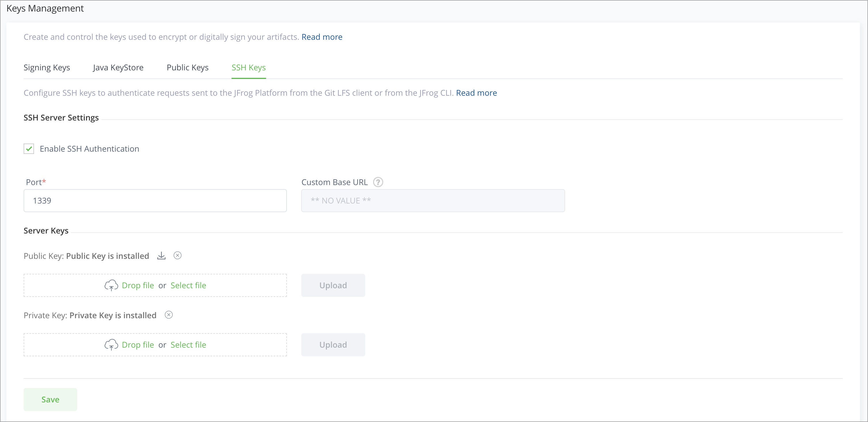Viewport: 868px width, 422px height.
Task: Click the Custom Base URL field
Action: tap(433, 201)
